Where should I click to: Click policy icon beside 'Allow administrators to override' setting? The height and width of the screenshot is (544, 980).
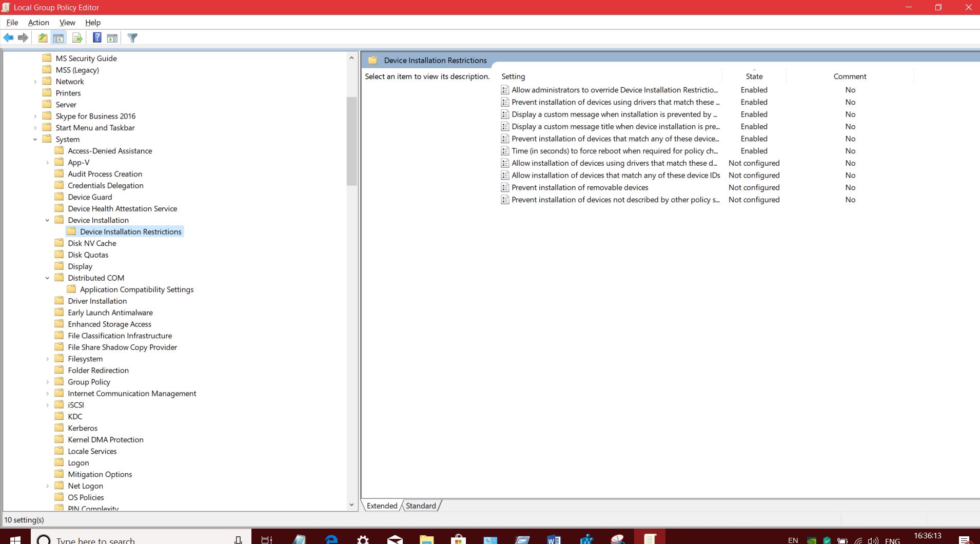point(505,90)
